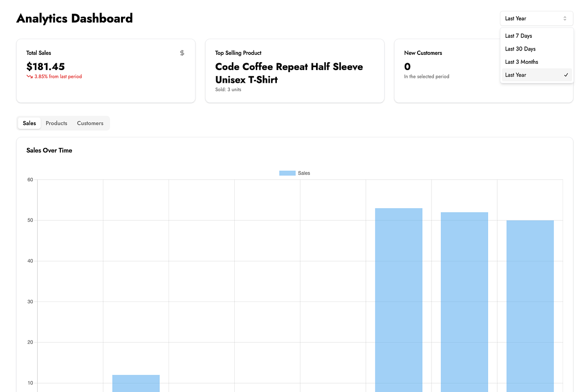The width and height of the screenshot is (588, 392).
Task: Click the red downward trend arrow icon
Action: coord(29,77)
